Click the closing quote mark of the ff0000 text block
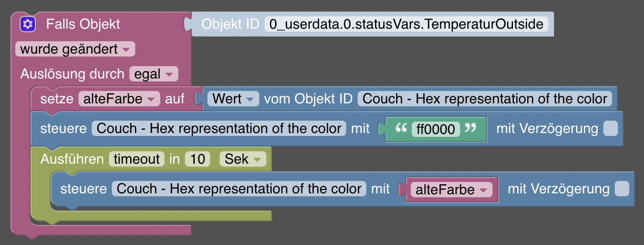The image size is (644, 245). tap(471, 128)
